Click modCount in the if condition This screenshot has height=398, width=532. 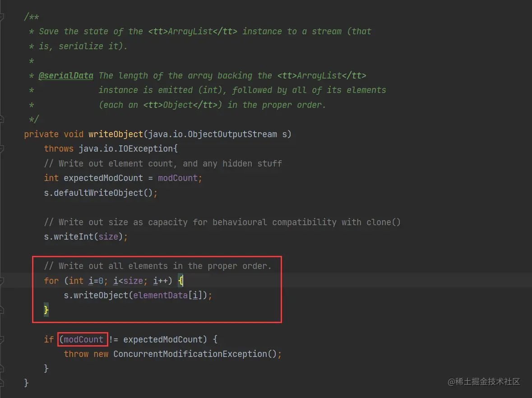click(x=83, y=339)
